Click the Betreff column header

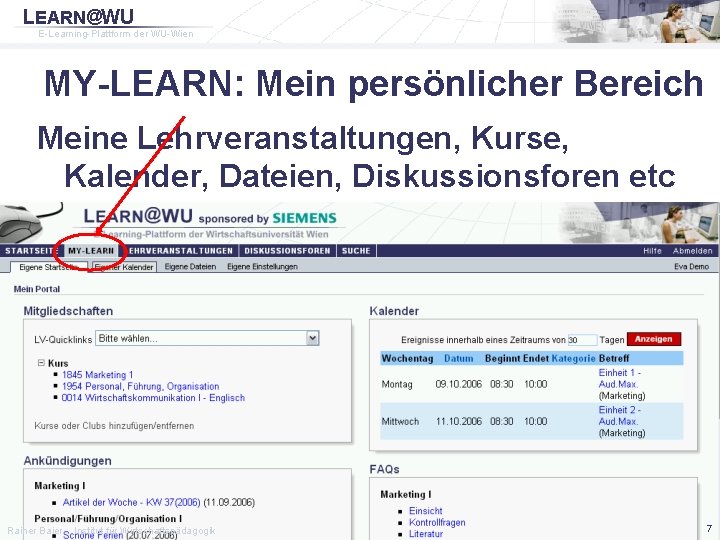614,358
